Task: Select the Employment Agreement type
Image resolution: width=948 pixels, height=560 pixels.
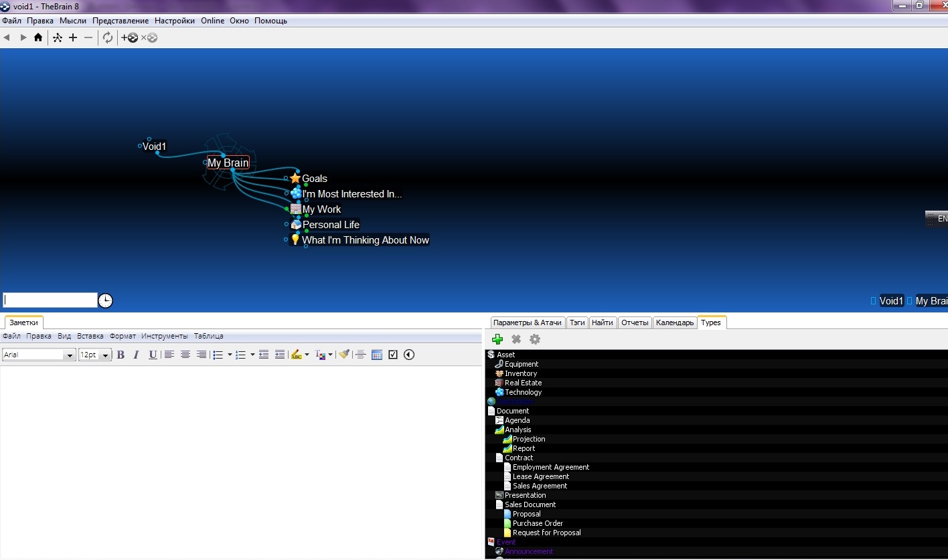Action: point(551,467)
